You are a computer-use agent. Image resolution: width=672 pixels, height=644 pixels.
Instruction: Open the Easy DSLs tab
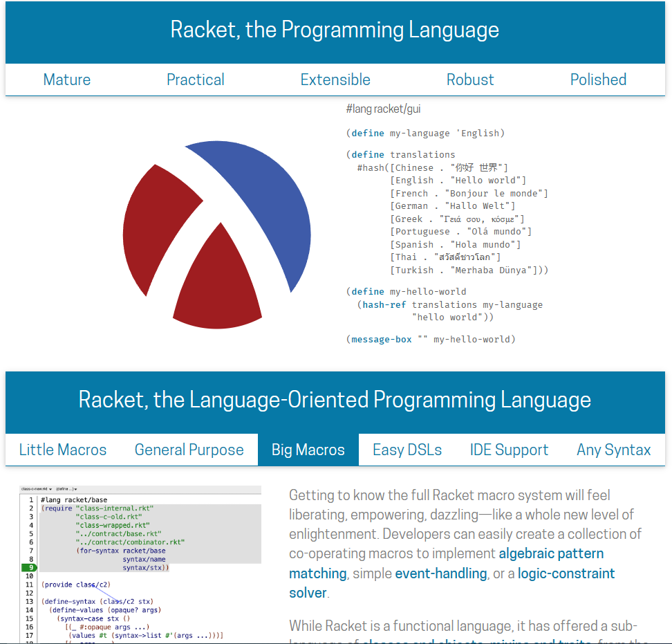point(407,450)
